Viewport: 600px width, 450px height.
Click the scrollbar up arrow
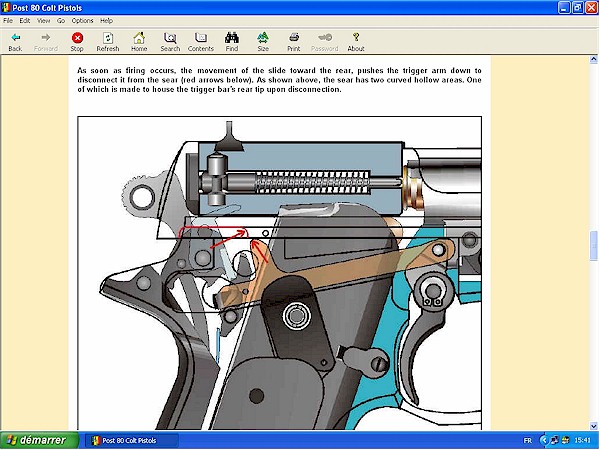coord(593,59)
